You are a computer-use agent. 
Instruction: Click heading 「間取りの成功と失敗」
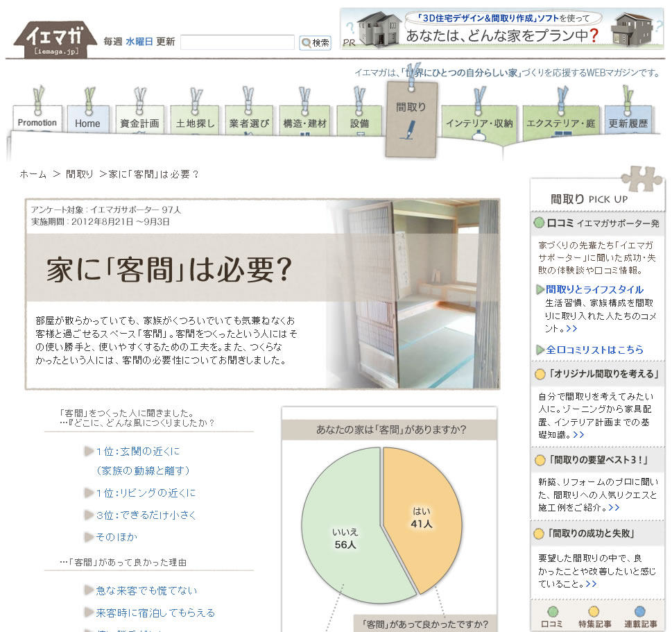click(x=590, y=533)
